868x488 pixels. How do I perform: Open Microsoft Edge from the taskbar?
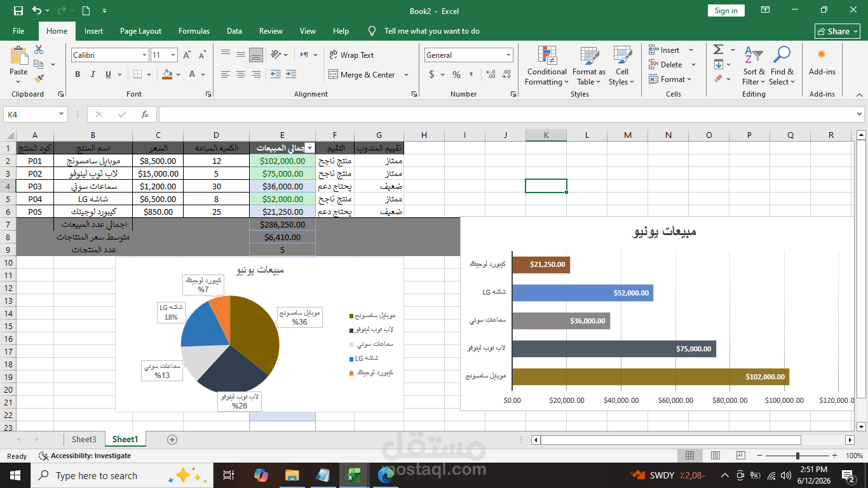tap(386, 475)
